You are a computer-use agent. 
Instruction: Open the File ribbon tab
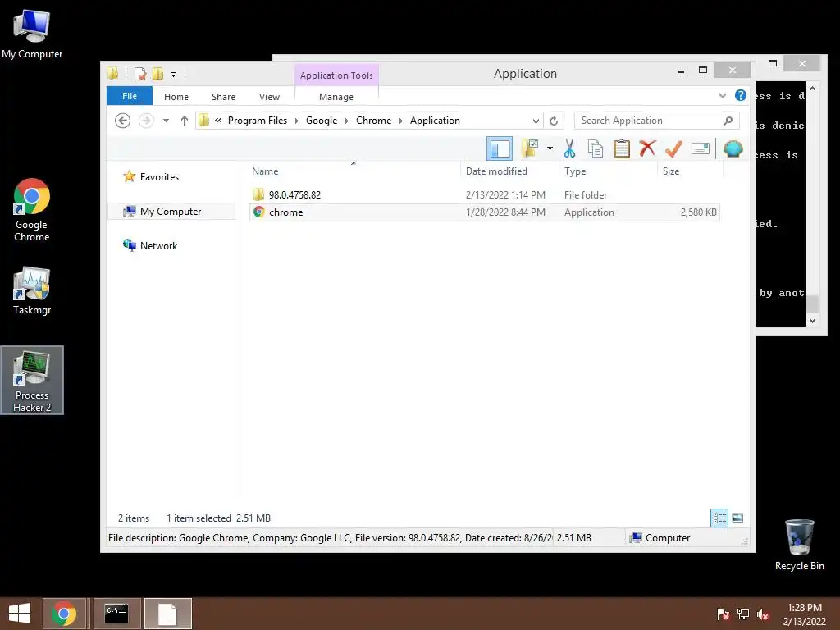[130, 96]
